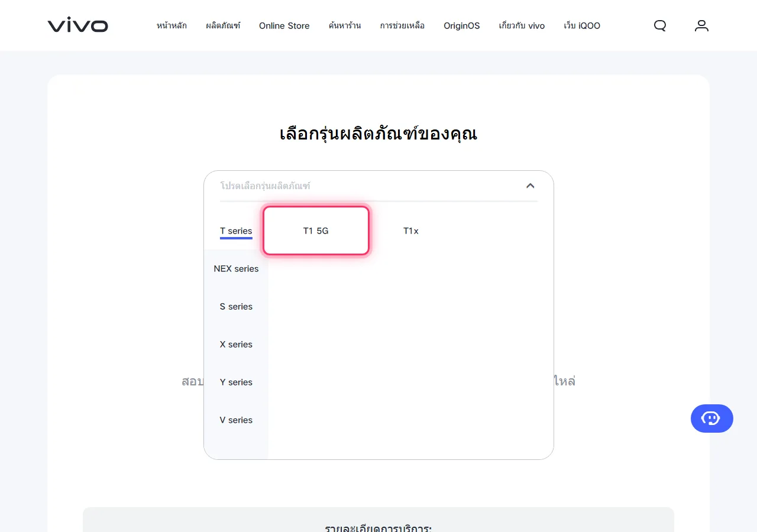Select the Y series category
This screenshot has width=757, height=532.
pos(236,382)
